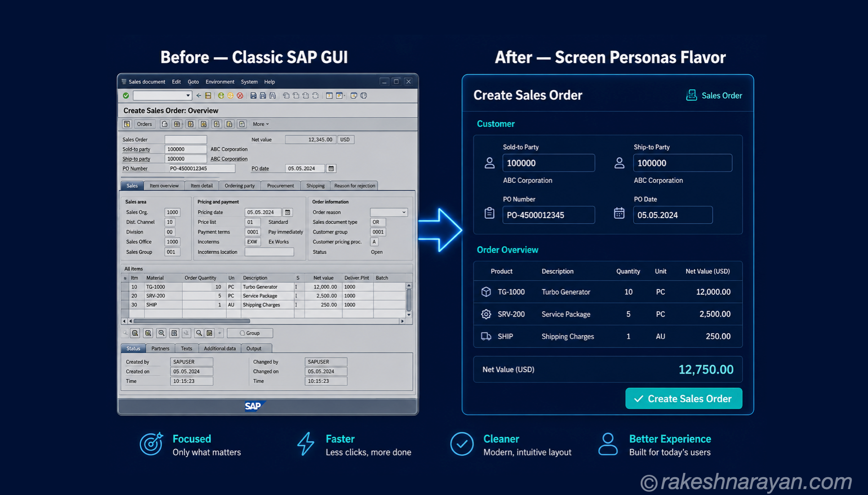Click the person icon beside Ship-to Party
The image size is (868, 495).
point(619,163)
